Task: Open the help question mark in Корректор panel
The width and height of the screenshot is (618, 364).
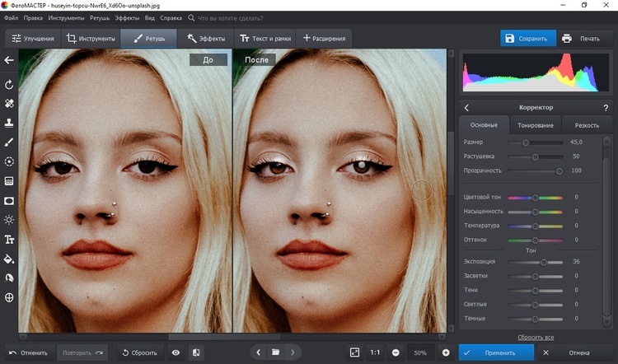Action: point(606,107)
